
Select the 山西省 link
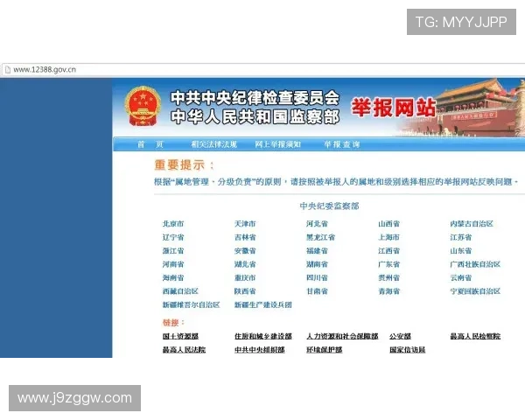coord(388,224)
